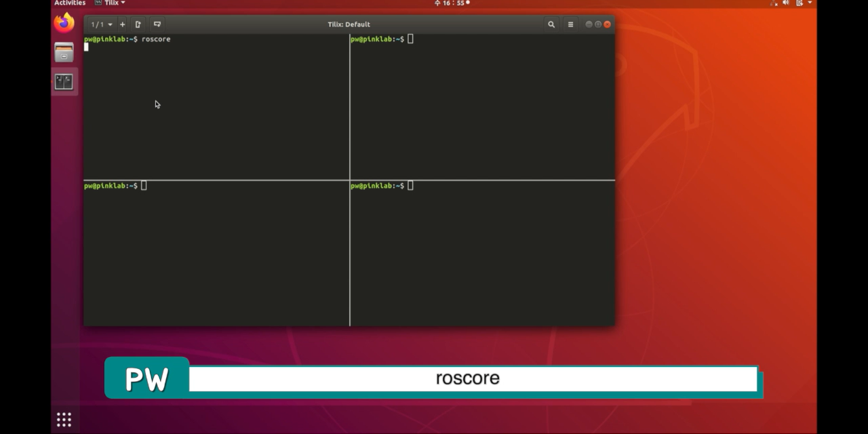The width and height of the screenshot is (868, 434).
Task: Add a new Tilix session
Action: 122,24
